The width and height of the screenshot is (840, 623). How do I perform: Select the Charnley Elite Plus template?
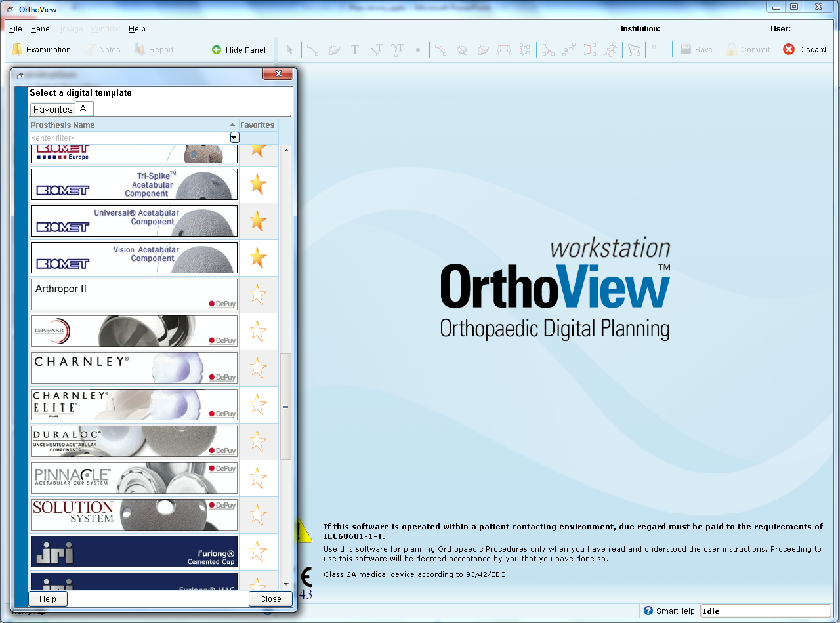(x=134, y=405)
